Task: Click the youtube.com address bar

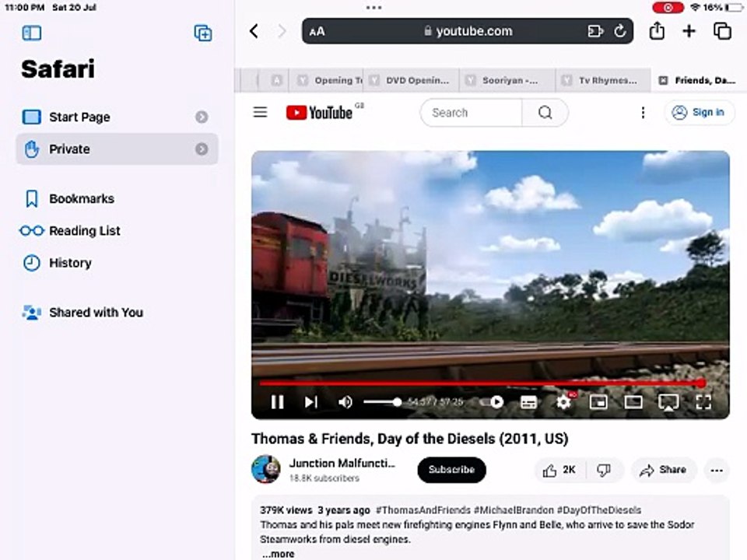Action: 468,31
